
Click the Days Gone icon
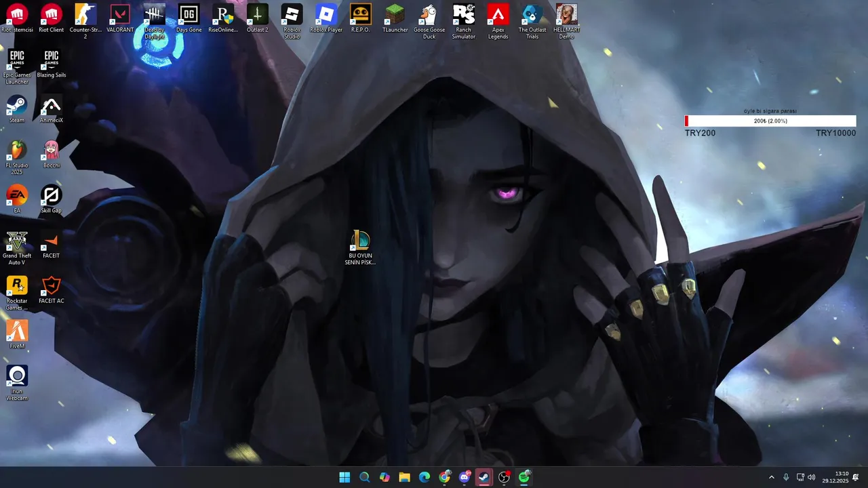tap(189, 18)
